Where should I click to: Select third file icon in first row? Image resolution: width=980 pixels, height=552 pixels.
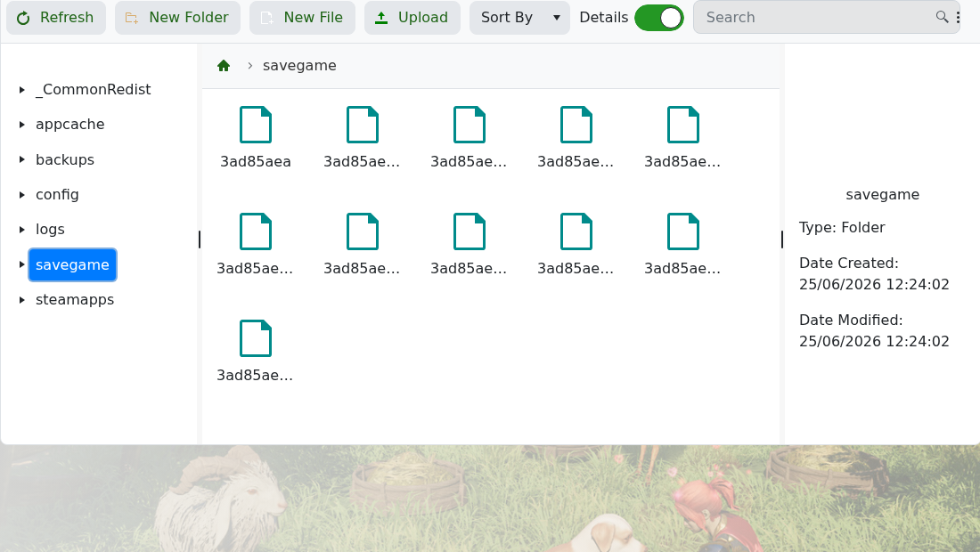pos(470,125)
